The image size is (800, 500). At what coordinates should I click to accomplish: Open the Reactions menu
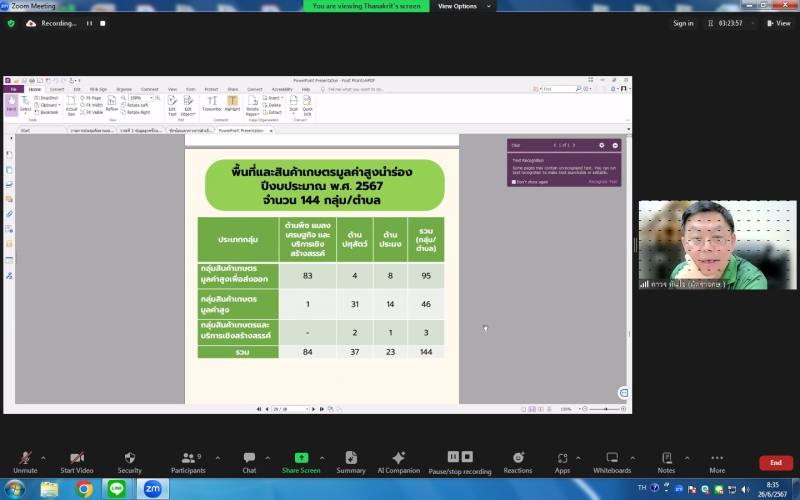tap(518, 462)
